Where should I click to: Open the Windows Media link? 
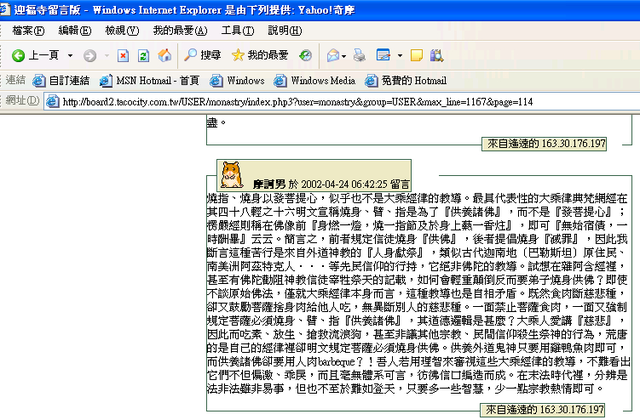(314, 80)
